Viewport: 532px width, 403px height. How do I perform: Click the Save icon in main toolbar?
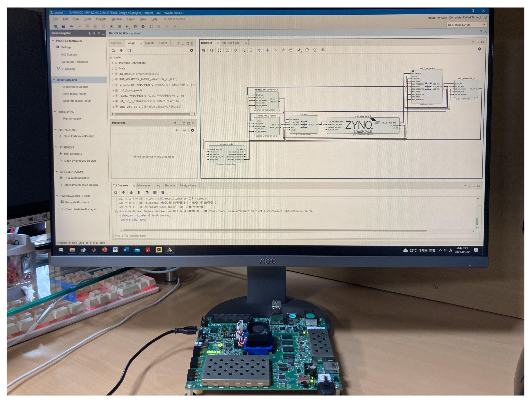pos(63,26)
